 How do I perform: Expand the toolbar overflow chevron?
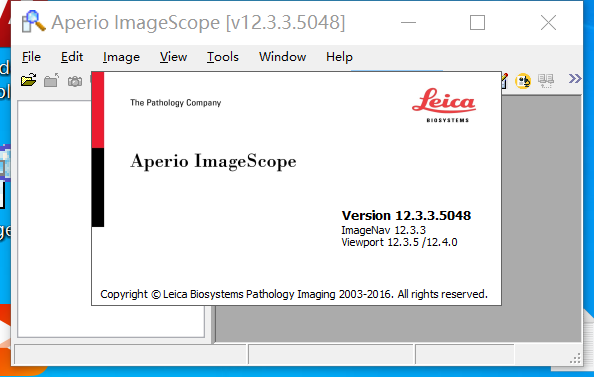click(x=575, y=78)
